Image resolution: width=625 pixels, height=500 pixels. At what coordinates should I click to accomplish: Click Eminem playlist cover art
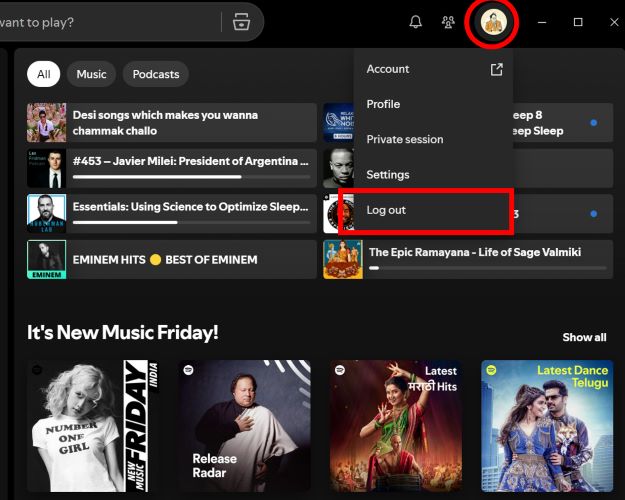(47, 260)
